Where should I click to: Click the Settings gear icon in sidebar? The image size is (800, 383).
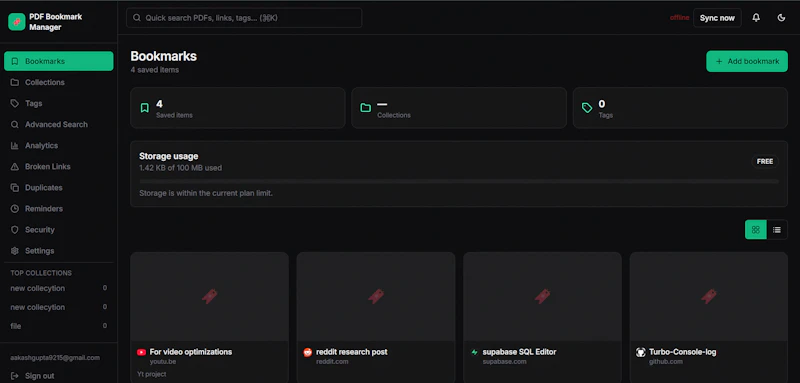point(15,251)
